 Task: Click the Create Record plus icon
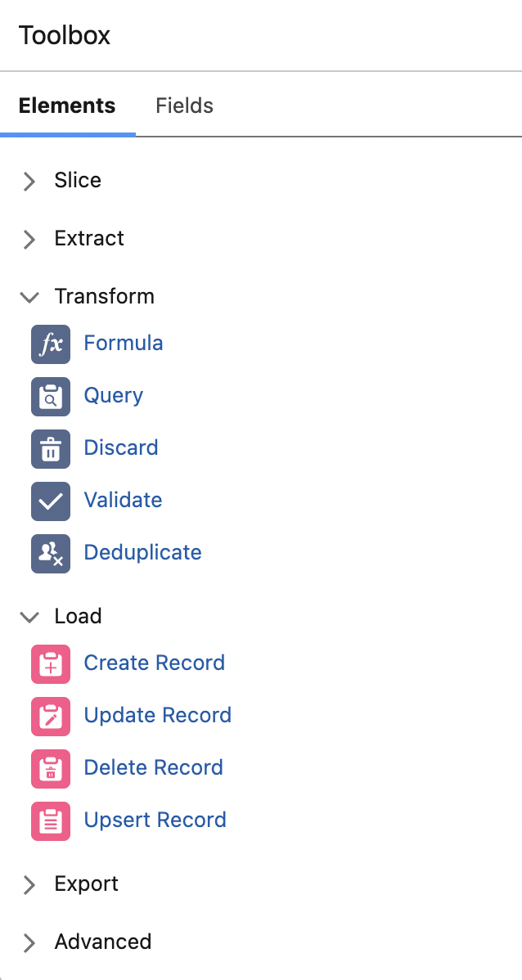(x=51, y=664)
